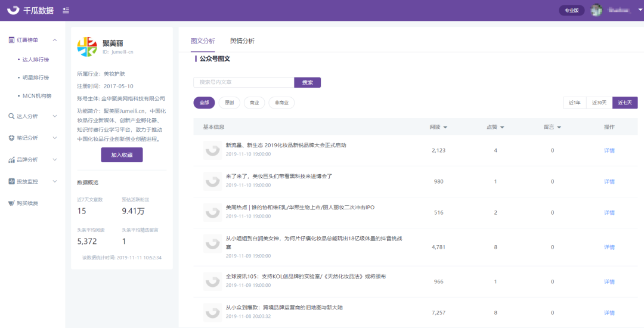This screenshot has width=644, height=328.
Task: Click the 加入收藏 button
Action: 122,155
